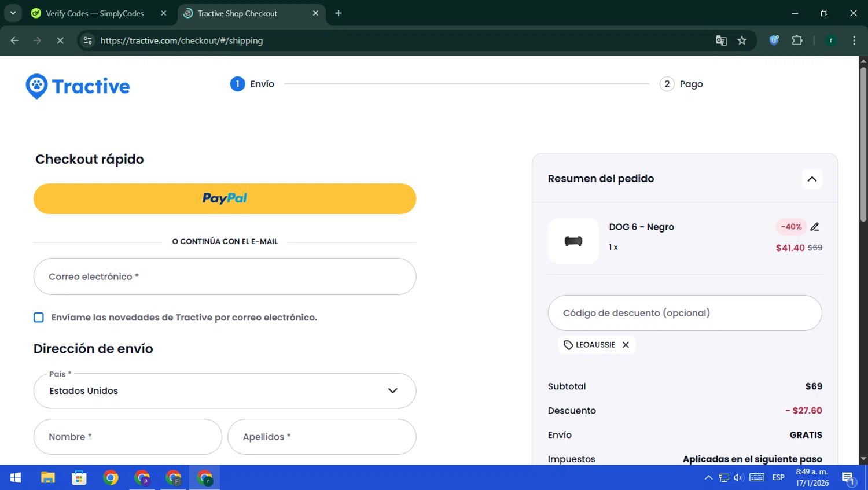Collapse the Resumen del pedido panel
868x490 pixels.
(812, 179)
